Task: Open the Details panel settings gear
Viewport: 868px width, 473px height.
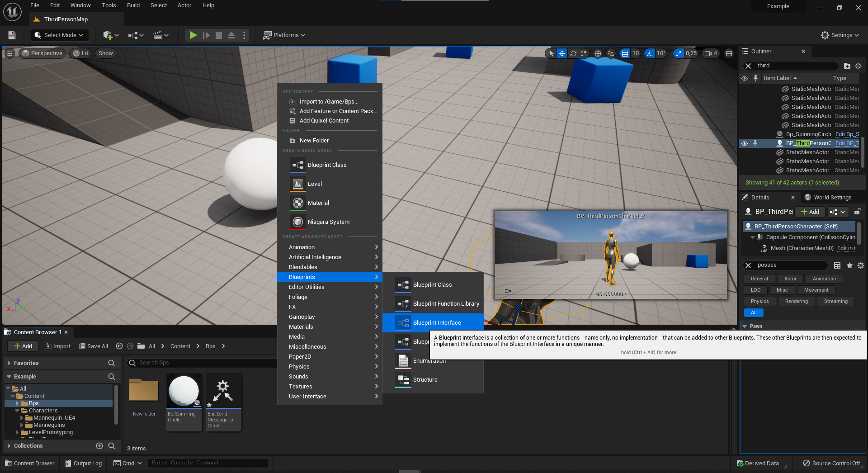Action: (x=861, y=265)
